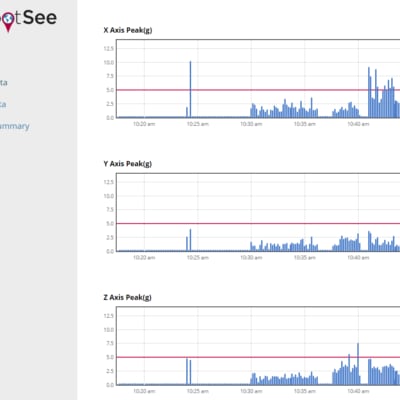Click the red 5.0 threshold line in Z Axis chart
The width and height of the screenshot is (400, 400).
tap(258, 357)
